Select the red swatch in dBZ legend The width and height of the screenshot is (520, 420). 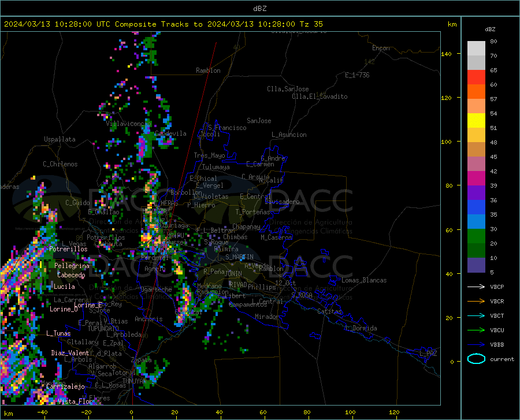[x=476, y=77]
